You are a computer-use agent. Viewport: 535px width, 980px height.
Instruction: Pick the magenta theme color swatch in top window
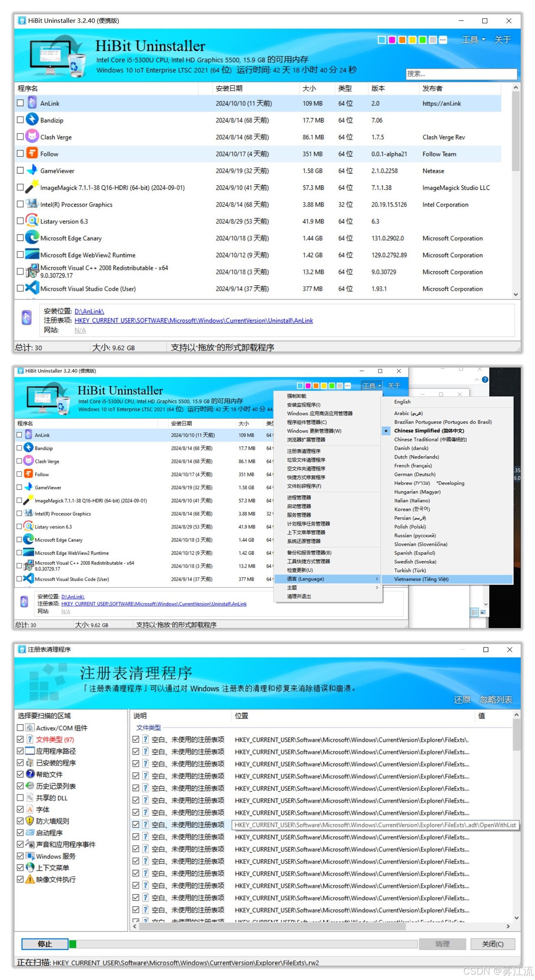click(x=392, y=40)
